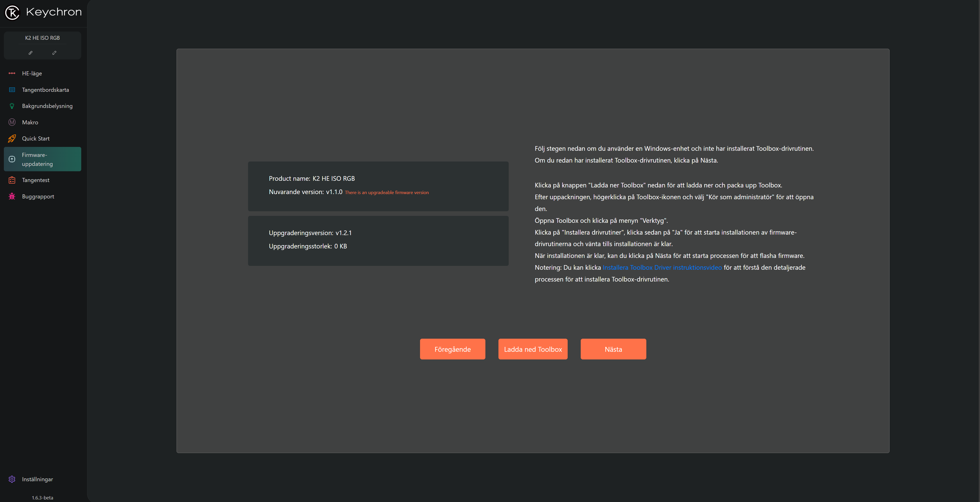The width and height of the screenshot is (980, 502).
Task: Click the Ladda ned Toolbox button
Action: point(533,349)
